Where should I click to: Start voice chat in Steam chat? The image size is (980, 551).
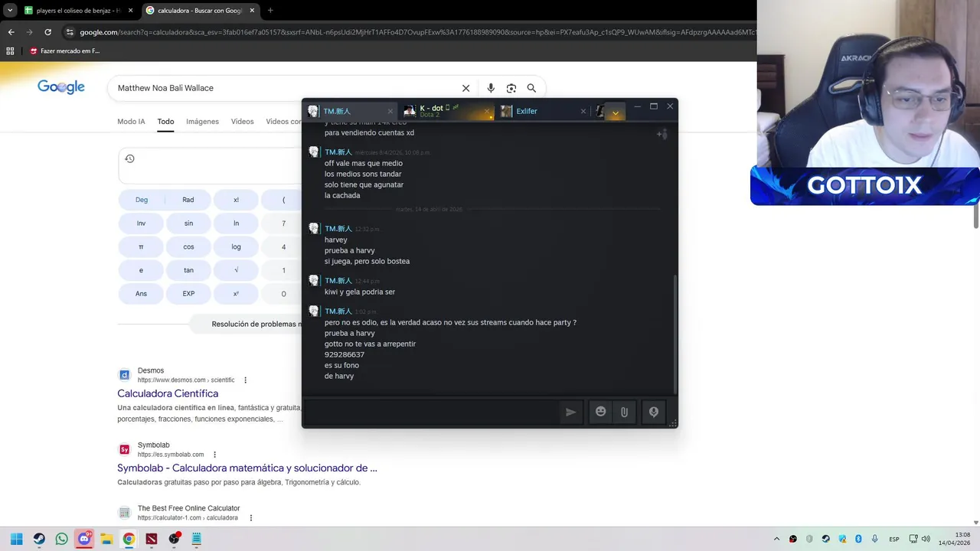click(653, 412)
